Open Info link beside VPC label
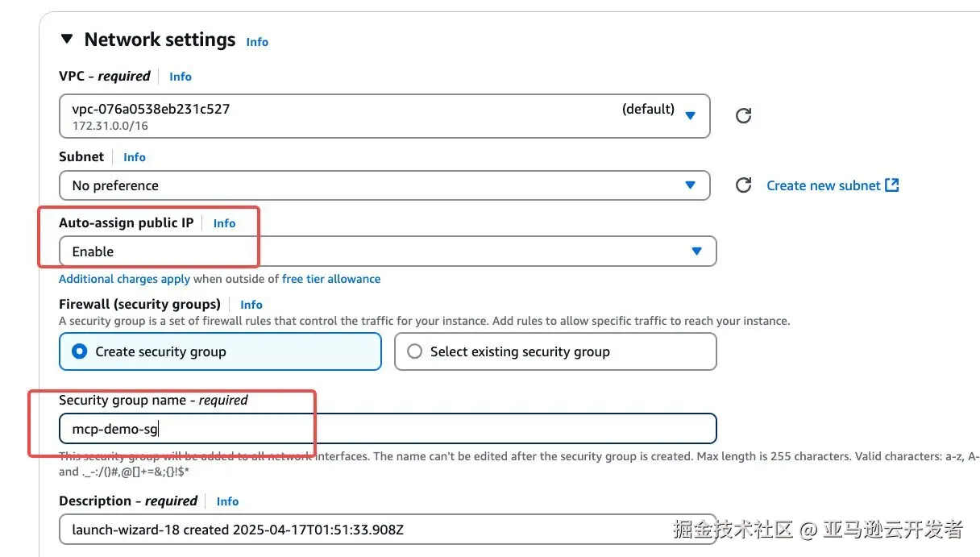The height and width of the screenshot is (557, 980). coord(181,77)
